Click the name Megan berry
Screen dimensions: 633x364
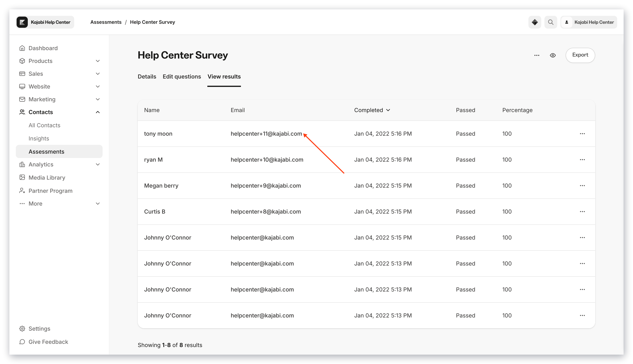point(161,186)
